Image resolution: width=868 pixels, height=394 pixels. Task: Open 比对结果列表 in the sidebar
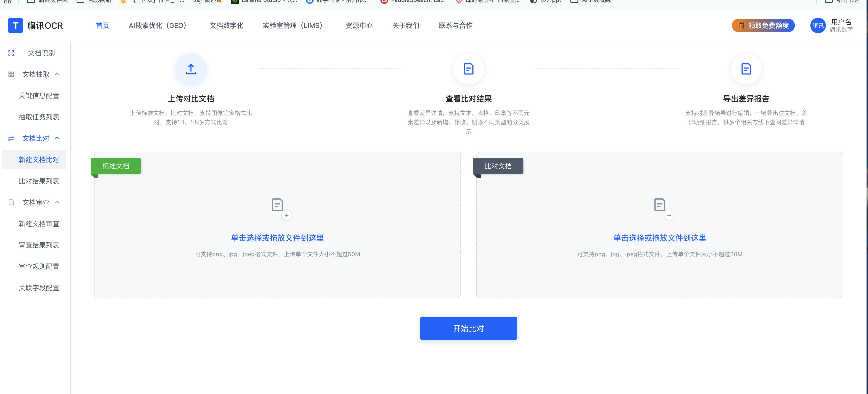pos(39,181)
